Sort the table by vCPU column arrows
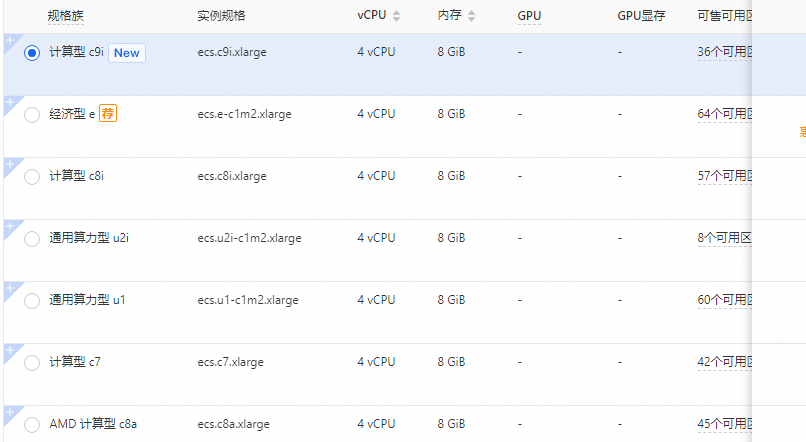 coord(396,16)
